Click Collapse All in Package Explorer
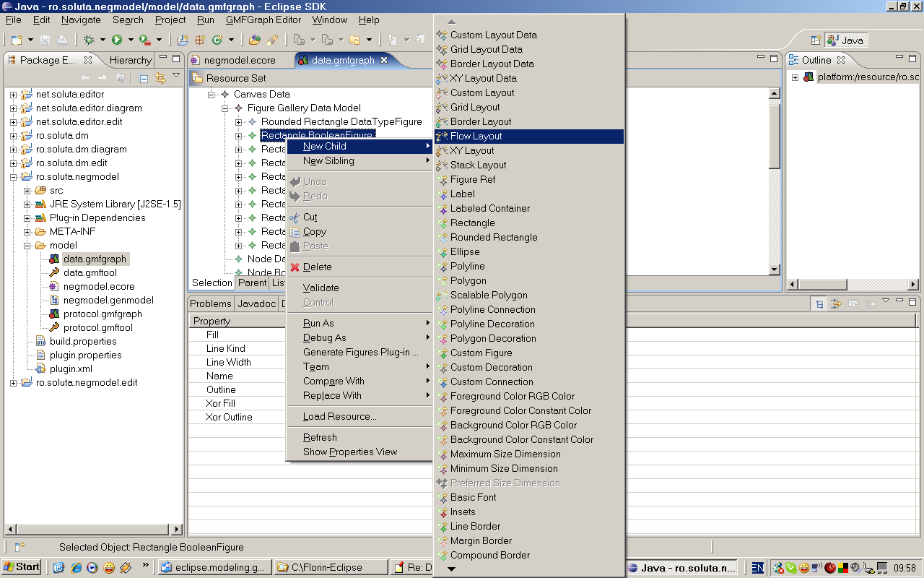This screenshot has height=578, width=924. pos(143,78)
